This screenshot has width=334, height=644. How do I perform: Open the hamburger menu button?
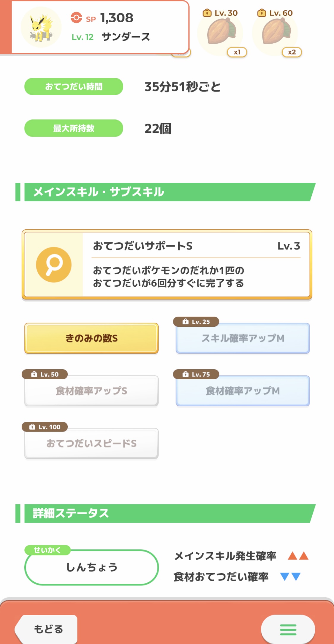[288, 629]
